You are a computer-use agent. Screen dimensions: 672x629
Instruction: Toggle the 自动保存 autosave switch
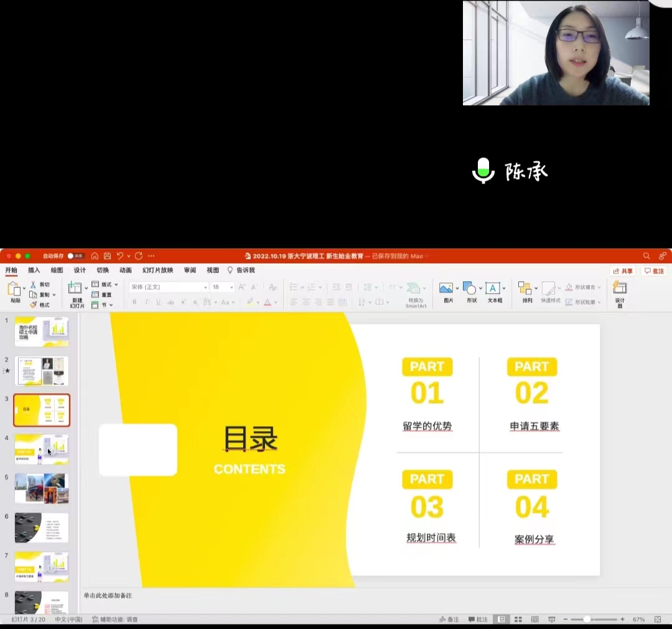click(75, 256)
